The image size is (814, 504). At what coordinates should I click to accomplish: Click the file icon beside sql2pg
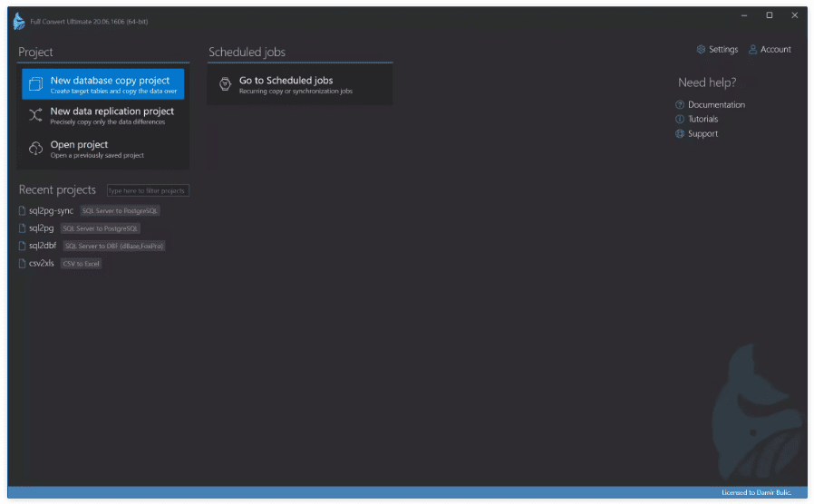tap(22, 228)
